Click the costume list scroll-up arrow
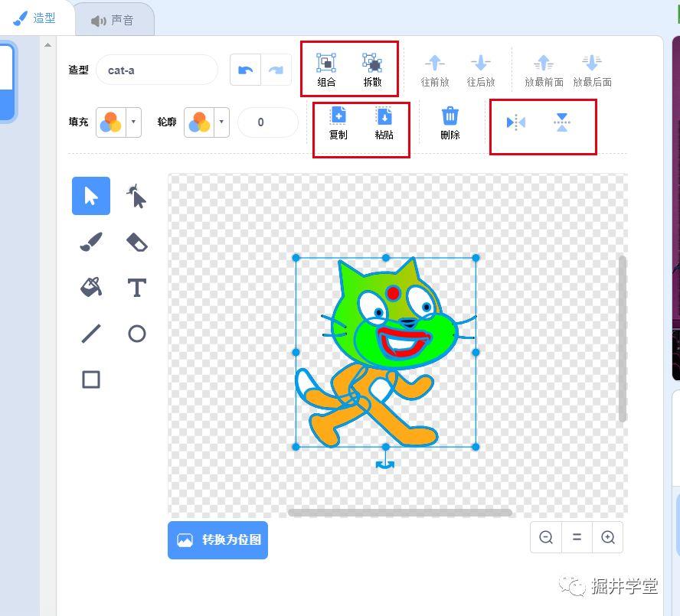The height and width of the screenshot is (616, 680). (x=47, y=45)
